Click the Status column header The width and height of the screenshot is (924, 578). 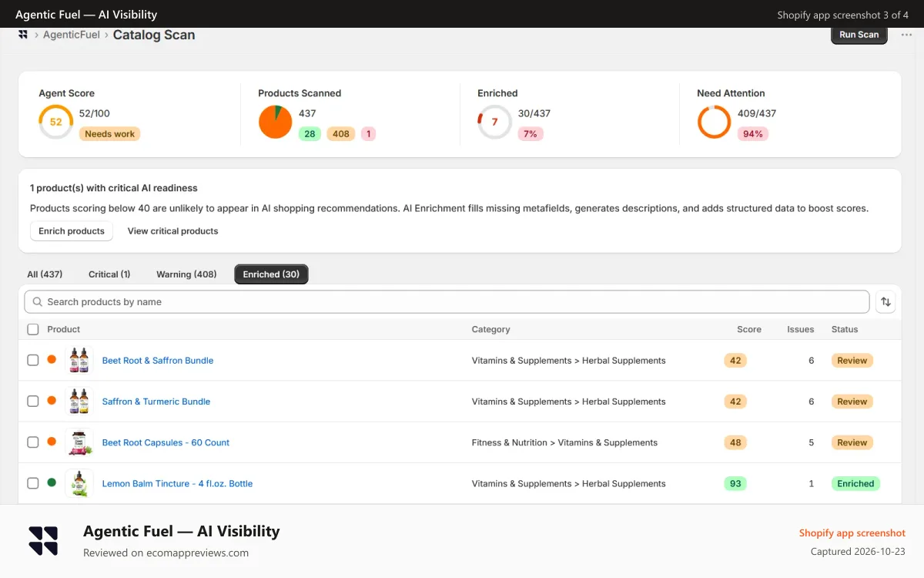845,329
